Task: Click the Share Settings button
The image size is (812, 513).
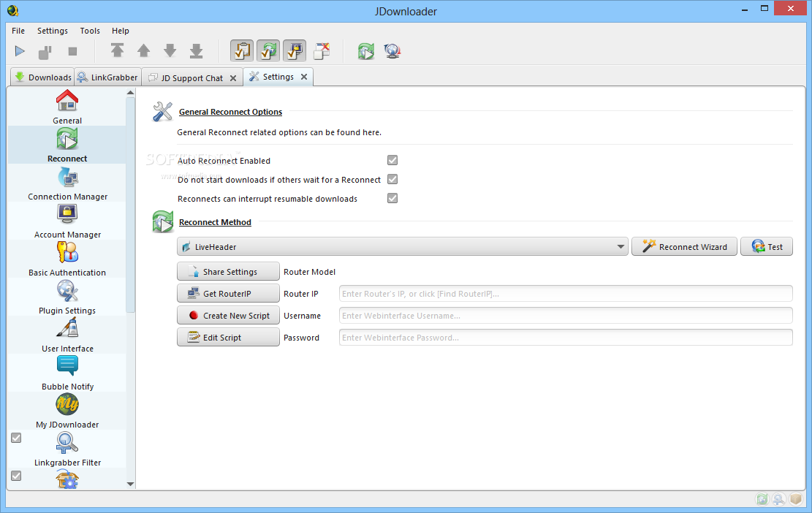Action: (x=228, y=272)
